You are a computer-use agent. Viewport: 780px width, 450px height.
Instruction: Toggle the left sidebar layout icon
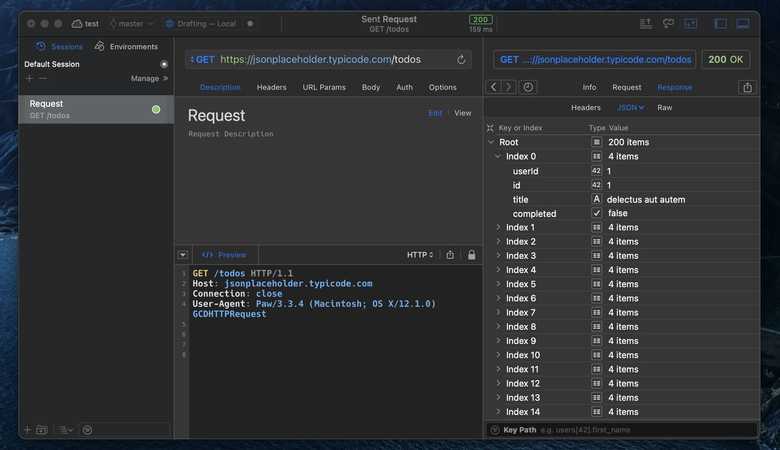[720, 23]
